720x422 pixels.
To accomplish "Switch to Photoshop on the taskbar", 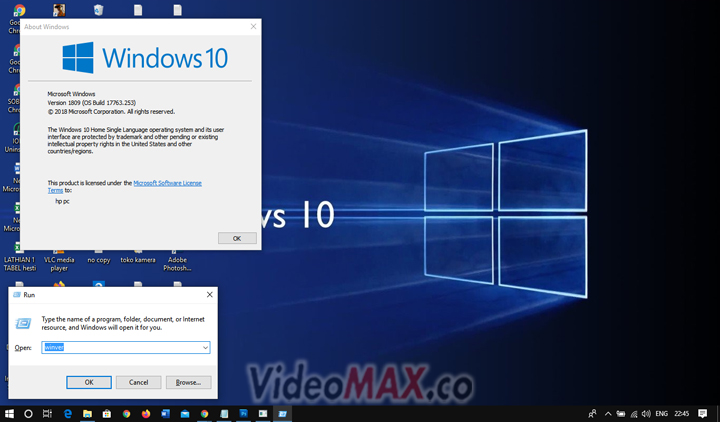I will coord(243,414).
